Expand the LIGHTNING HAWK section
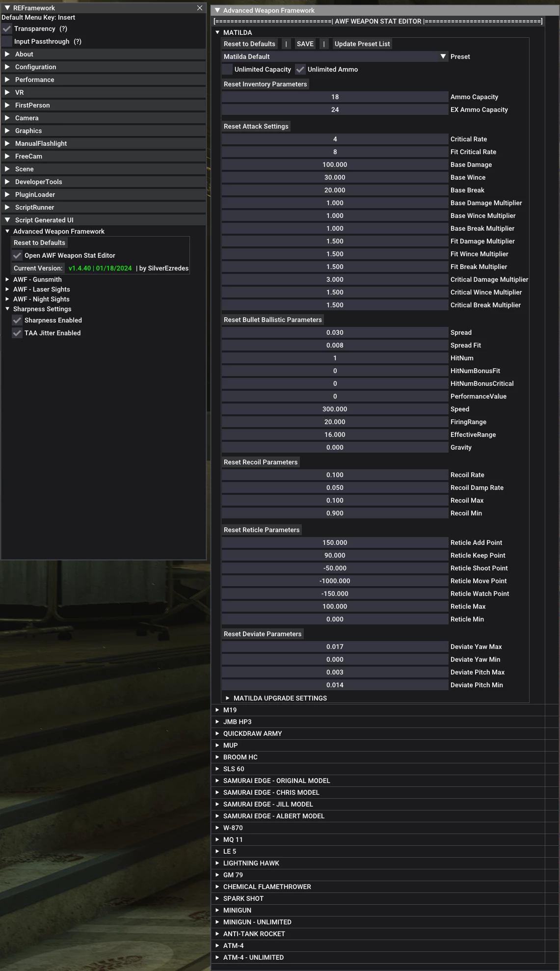560x971 pixels. [217, 863]
